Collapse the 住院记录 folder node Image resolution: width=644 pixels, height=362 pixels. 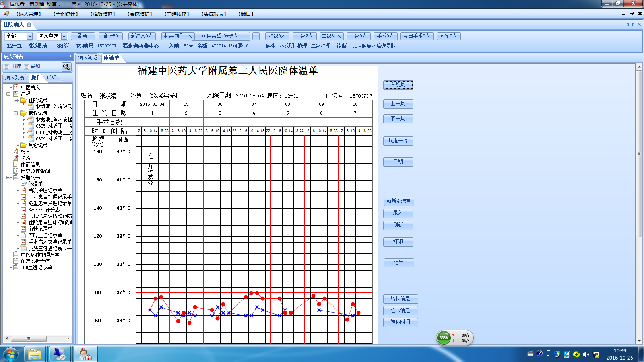pos(16,100)
